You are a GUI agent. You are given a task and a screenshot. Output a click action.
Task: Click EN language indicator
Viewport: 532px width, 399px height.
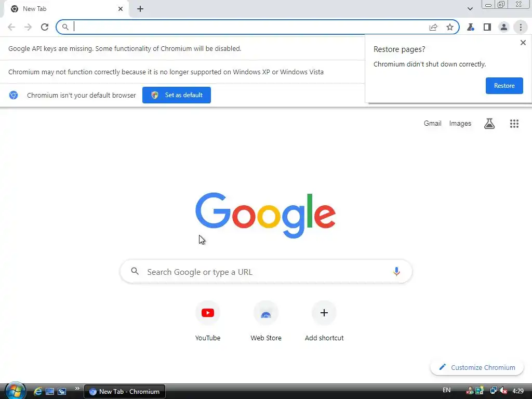coord(446,390)
